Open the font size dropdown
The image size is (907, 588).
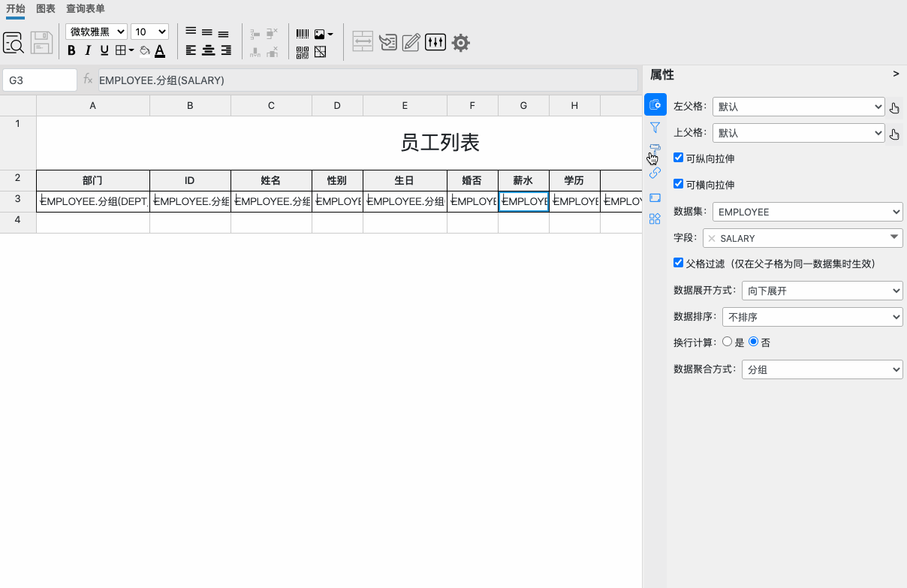pos(149,32)
